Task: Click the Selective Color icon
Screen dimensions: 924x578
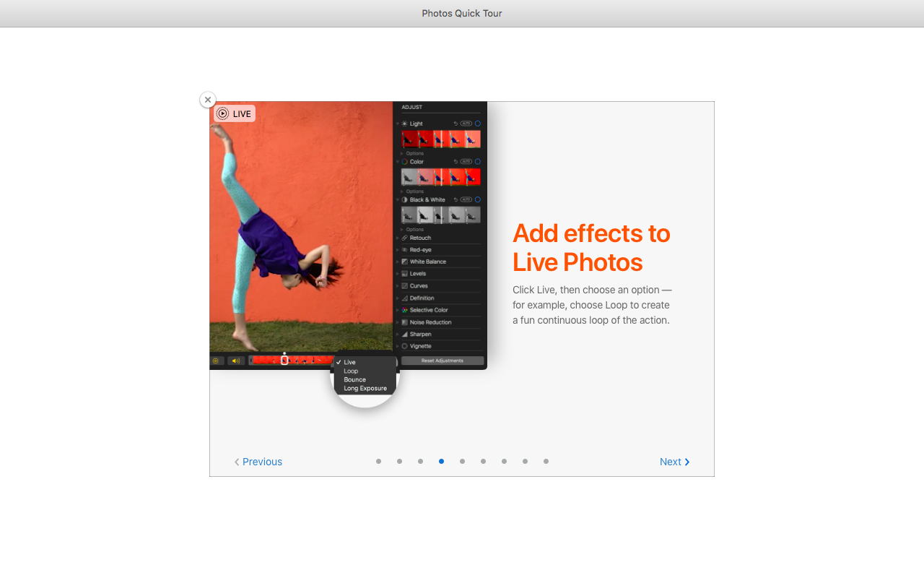Action: tap(404, 310)
